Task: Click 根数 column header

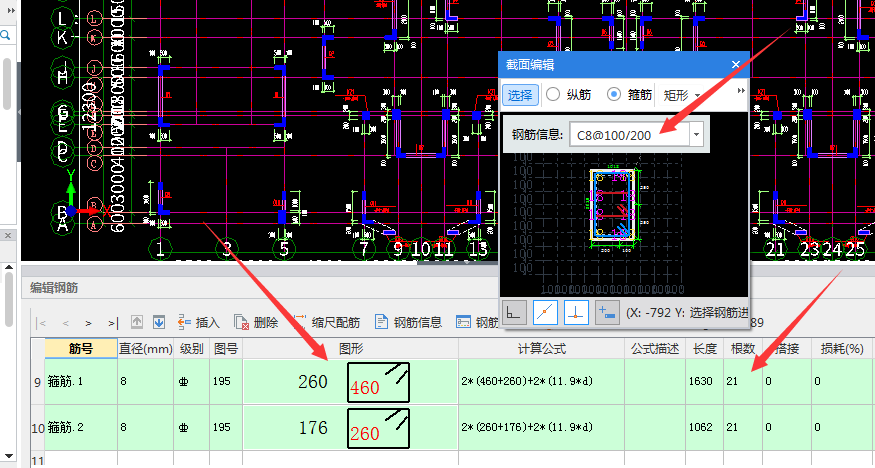Action: tap(742, 349)
